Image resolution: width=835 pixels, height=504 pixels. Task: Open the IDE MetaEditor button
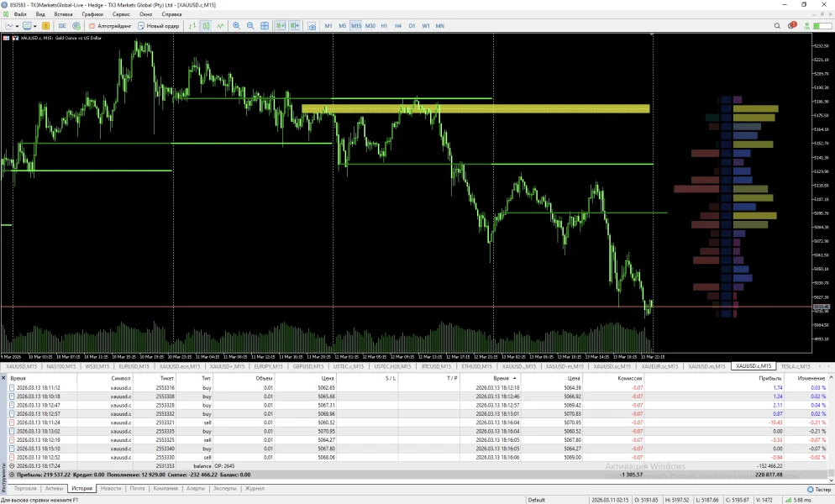click(62, 26)
